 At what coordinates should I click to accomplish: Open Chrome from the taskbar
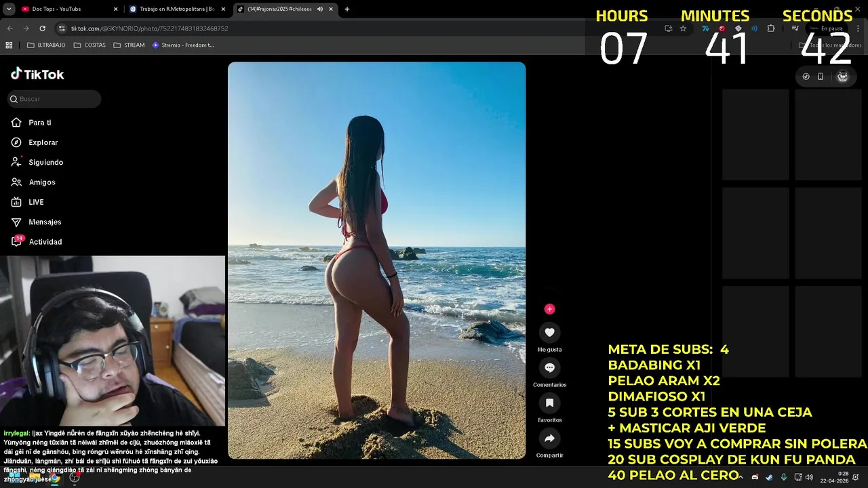(54, 478)
